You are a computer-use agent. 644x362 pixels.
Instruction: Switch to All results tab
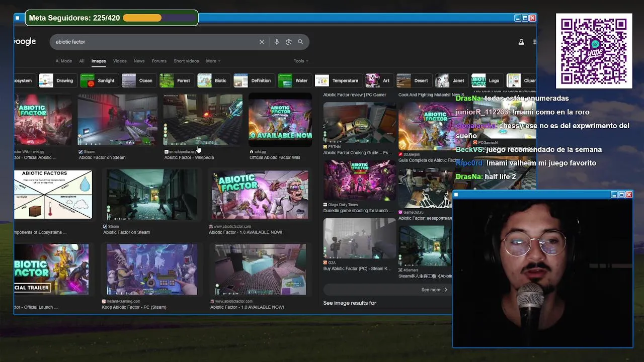82,61
